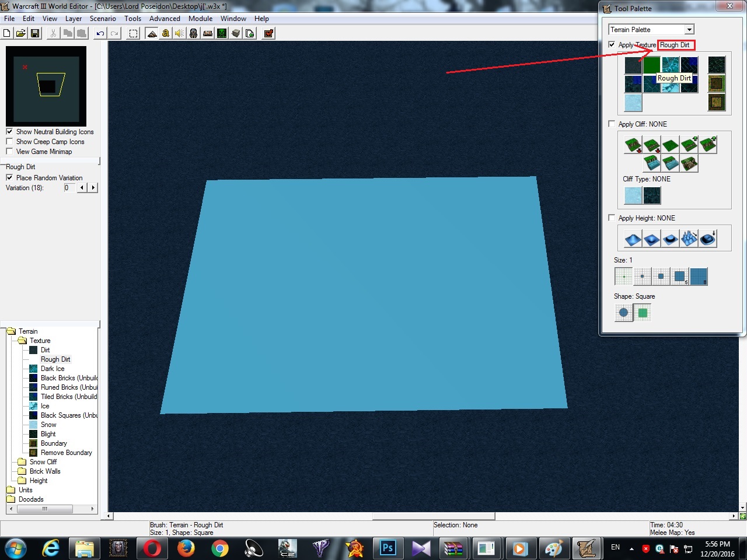Select Dark Ice in texture tree

tap(53, 369)
